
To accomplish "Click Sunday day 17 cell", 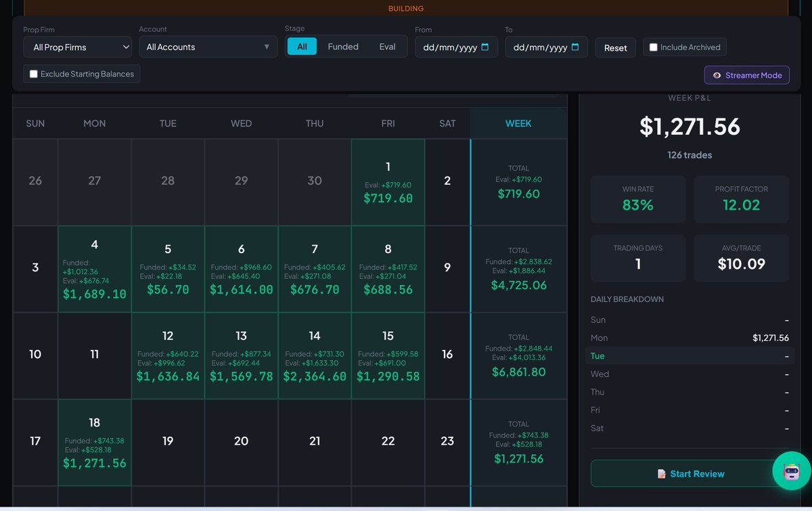I will point(35,443).
